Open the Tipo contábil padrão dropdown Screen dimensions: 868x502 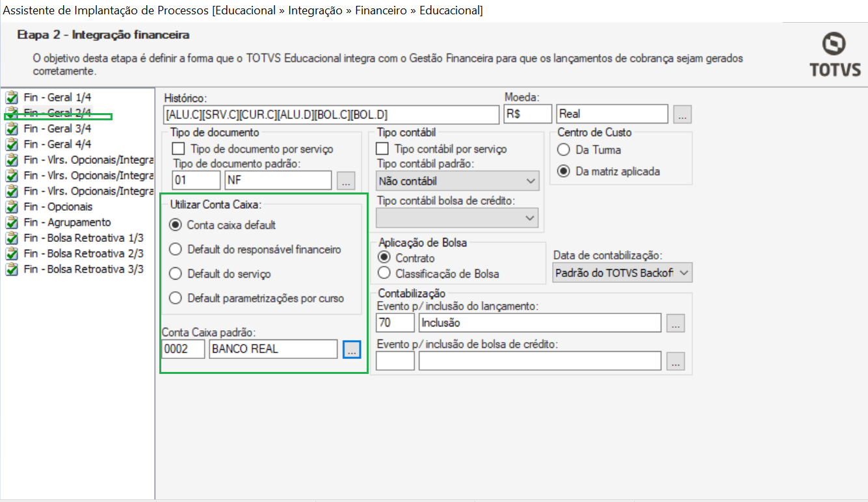[x=458, y=181]
